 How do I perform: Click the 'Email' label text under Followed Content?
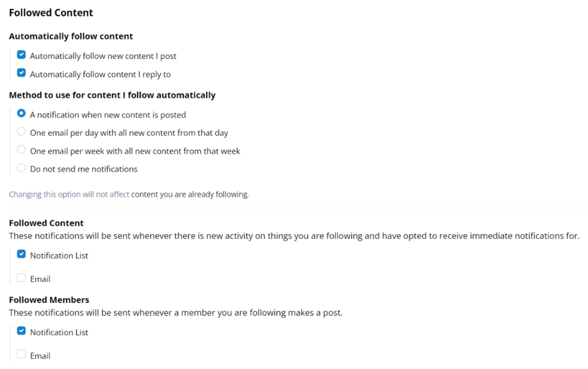pyautogui.click(x=40, y=279)
